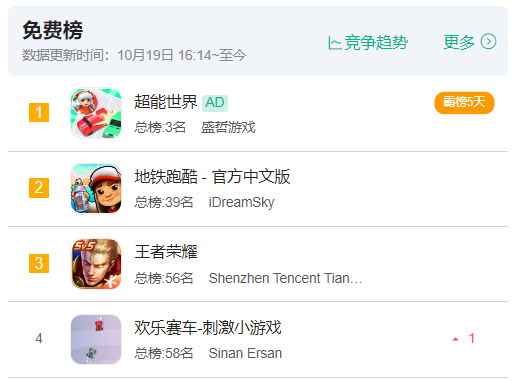Open the 王者荣耀 game icon
The height and width of the screenshot is (380, 522).
tap(96, 264)
